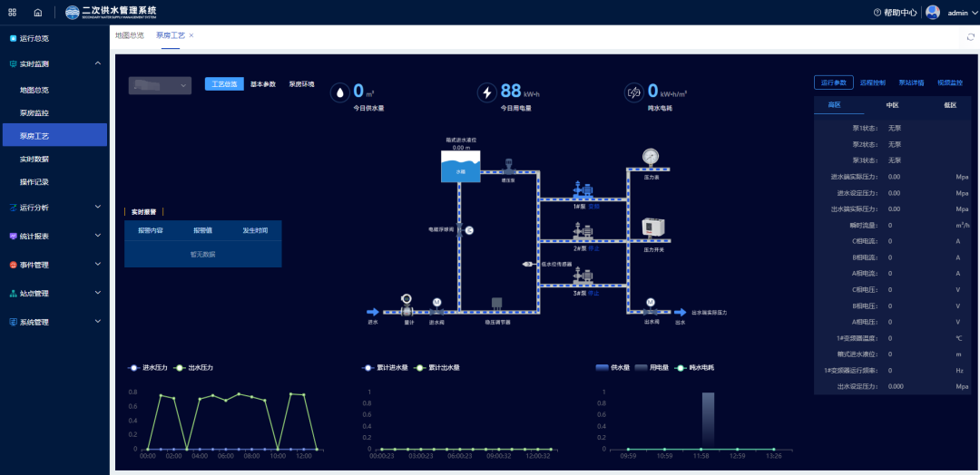
Task: Expand the 运行分析 sidebar group
Action: [54, 208]
